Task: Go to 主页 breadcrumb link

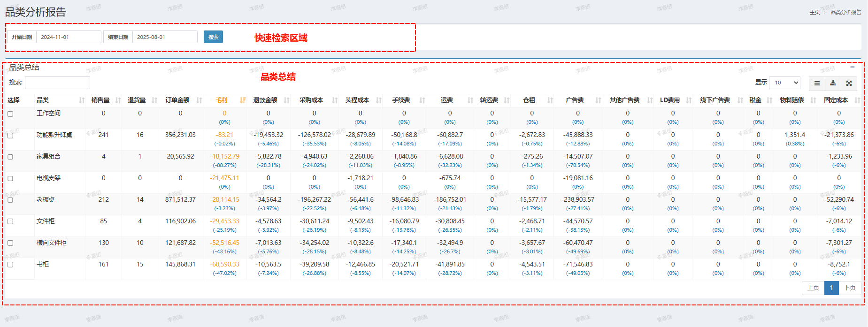Action: coord(814,12)
